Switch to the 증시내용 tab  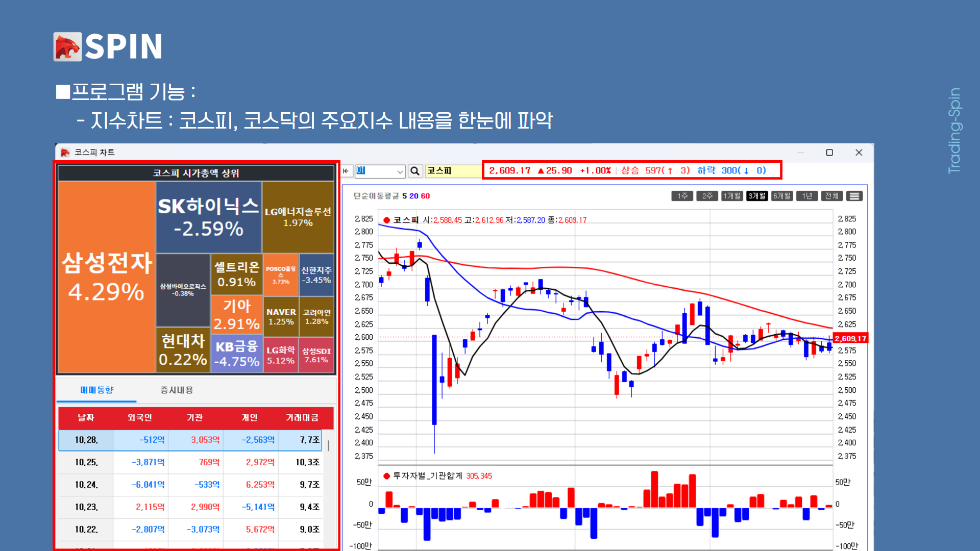[x=177, y=390]
